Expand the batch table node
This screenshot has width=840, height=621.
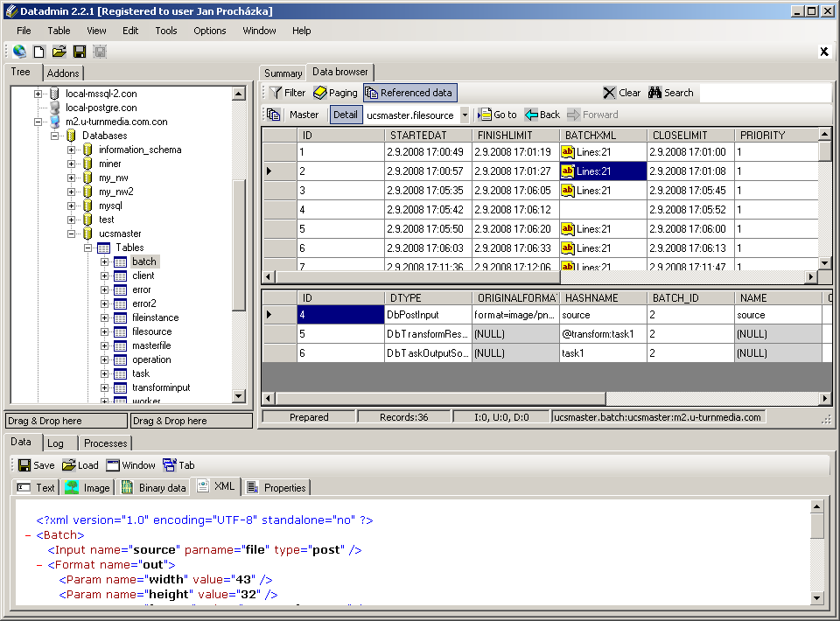point(105,262)
